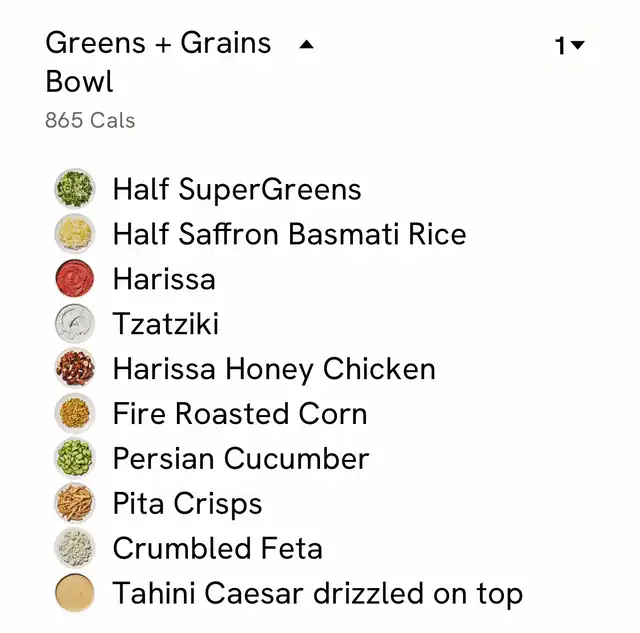Open the quantity dropdown showing 1
Image resolution: width=640 pixels, height=633 pixels.
[570, 45]
